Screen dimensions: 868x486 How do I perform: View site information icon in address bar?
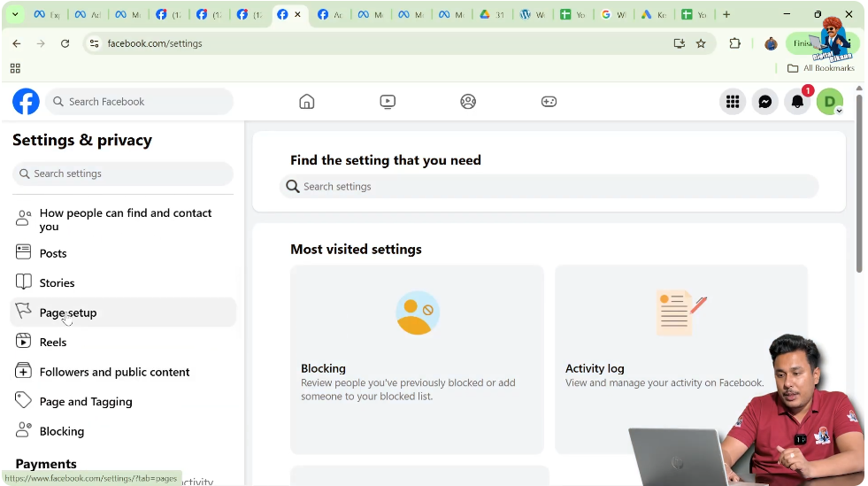click(x=94, y=43)
